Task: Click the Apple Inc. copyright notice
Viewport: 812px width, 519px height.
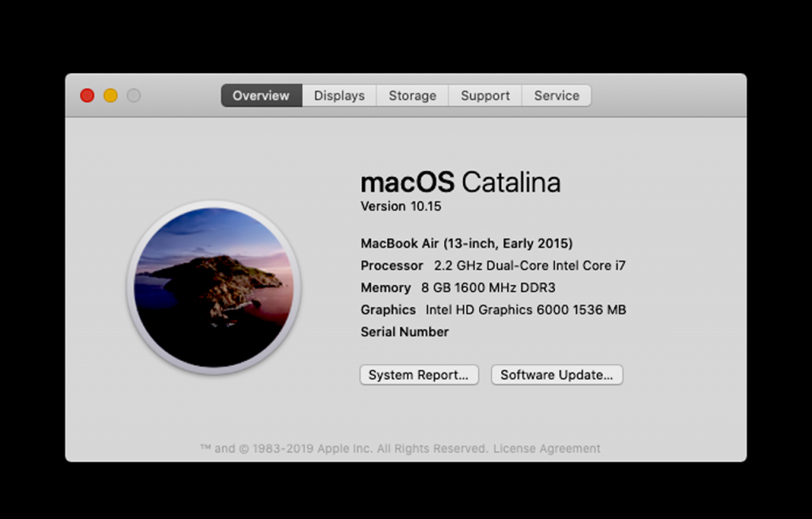Action: (344, 448)
